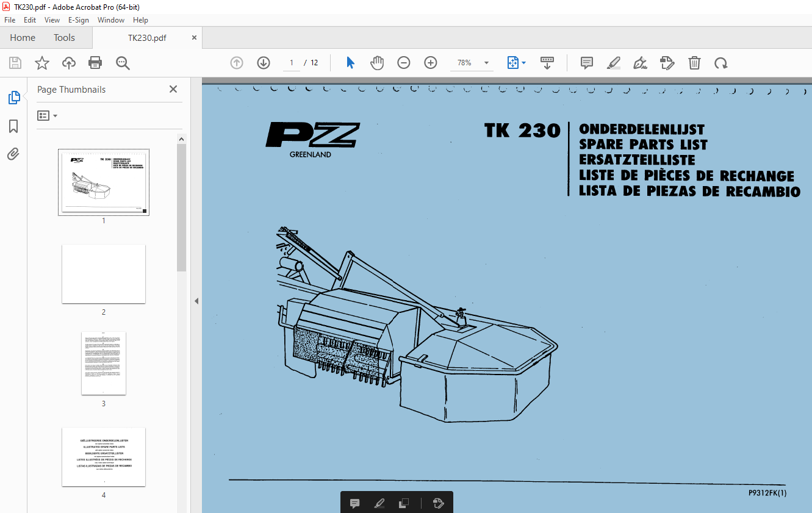The height and width of the screenshot is (513, 812).
Task: Activate the selection arrow tool
Action: (x=350, y=63)
